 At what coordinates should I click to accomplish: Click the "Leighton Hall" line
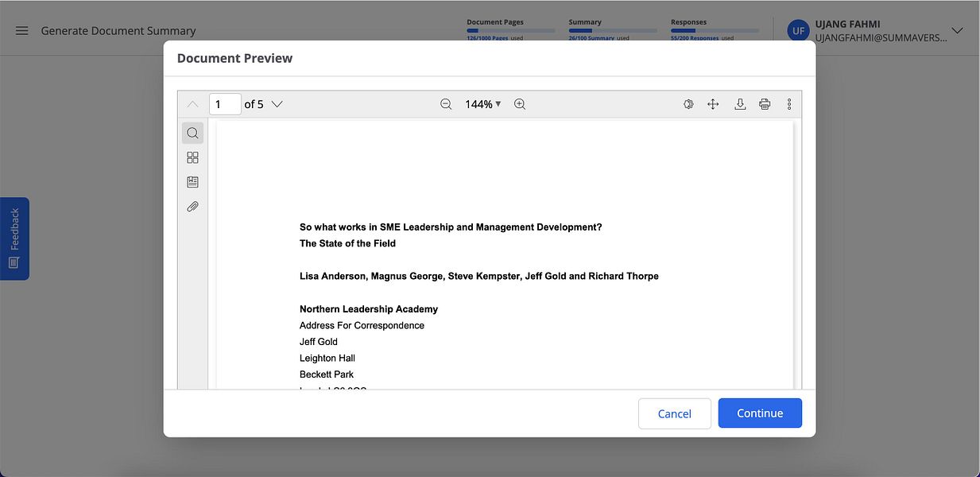pyautogui.click(x=327, y=358)
